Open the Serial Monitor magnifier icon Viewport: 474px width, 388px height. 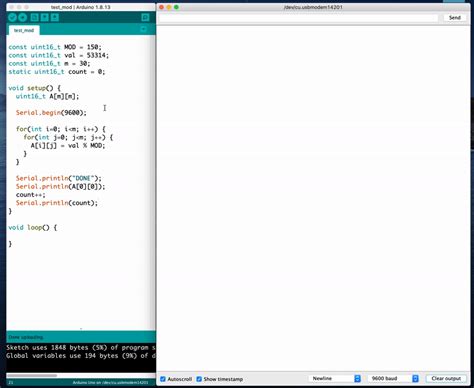click(145, 18)
